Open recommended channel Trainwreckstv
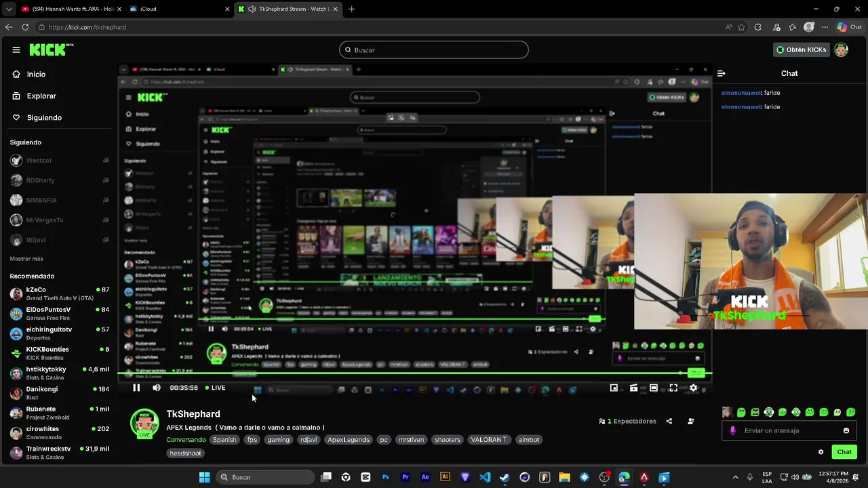Viewport: 868px width, 488px height. [59, 453]
